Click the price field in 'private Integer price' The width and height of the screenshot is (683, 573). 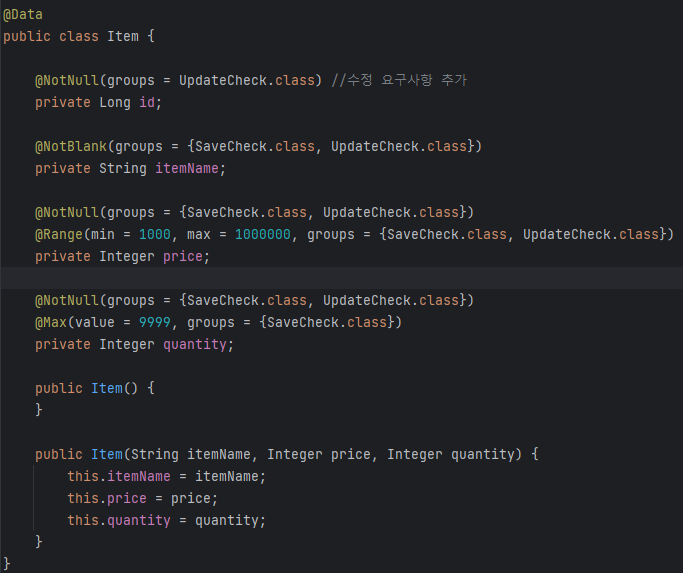click(x=183, y=256)
